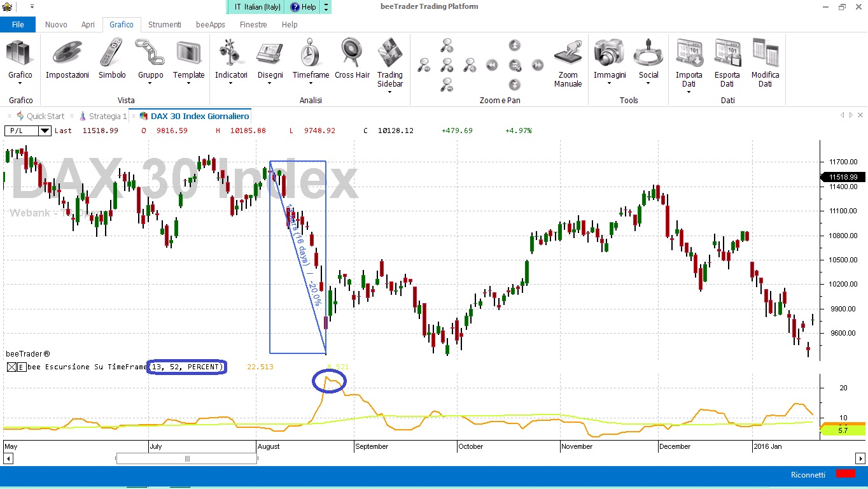Screen dimensions: 868x489
Task: Switch to the beeApps ribbon tab
Action: coord(211,25)
